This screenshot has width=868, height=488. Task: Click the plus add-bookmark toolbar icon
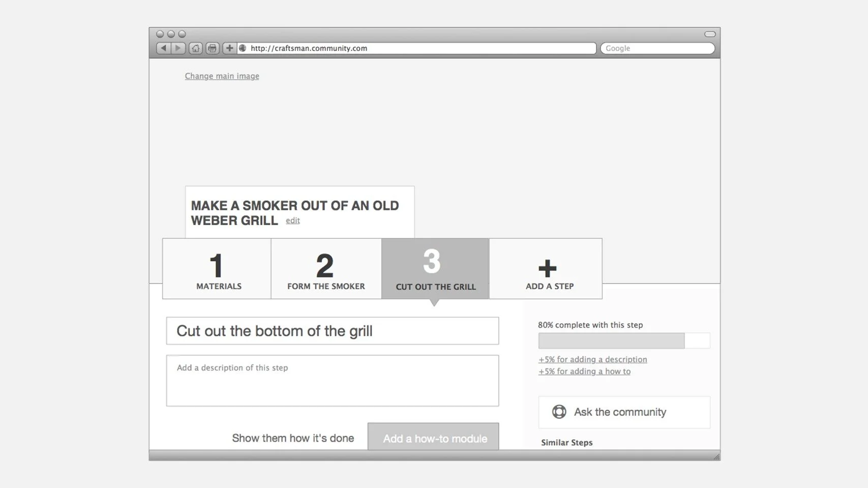229,48
